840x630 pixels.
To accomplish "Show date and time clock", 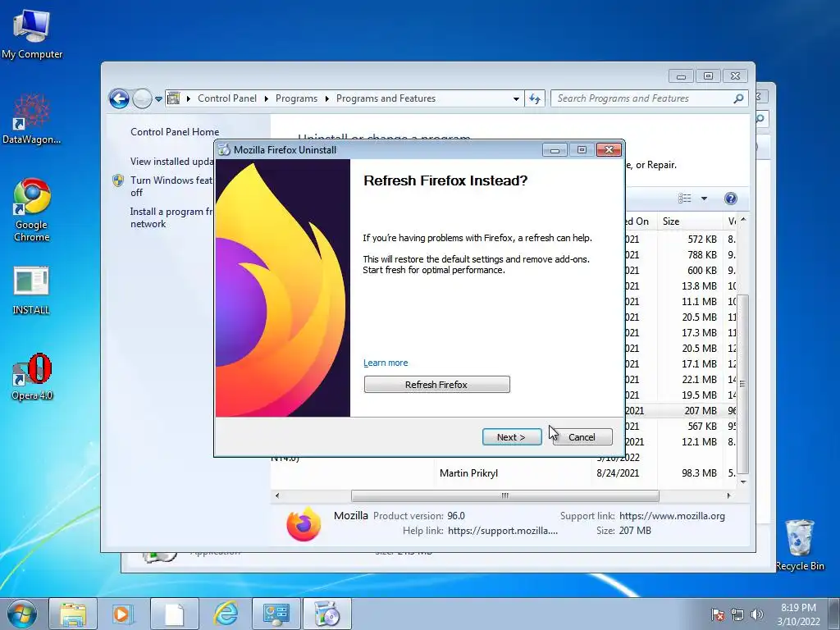I will (x=798, y=614).
